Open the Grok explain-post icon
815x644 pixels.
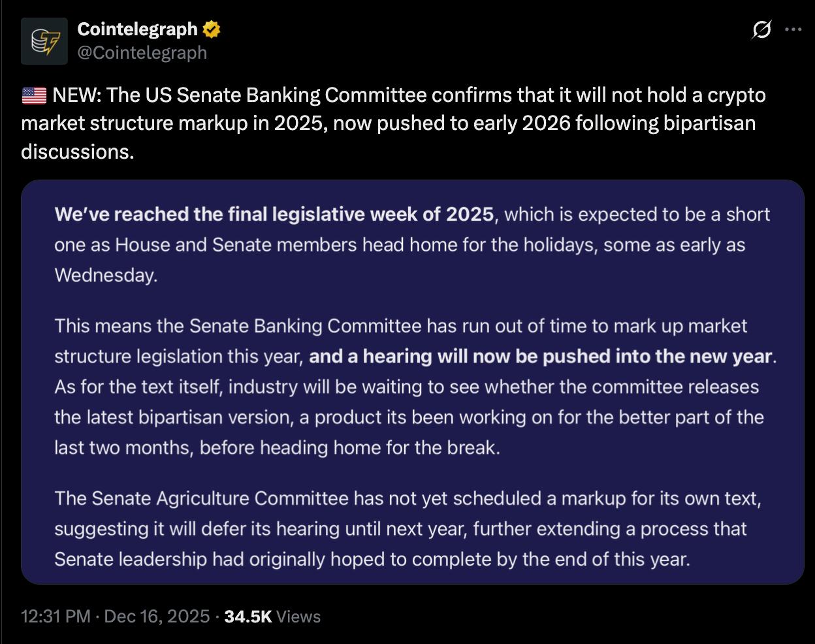pos(761,29)
